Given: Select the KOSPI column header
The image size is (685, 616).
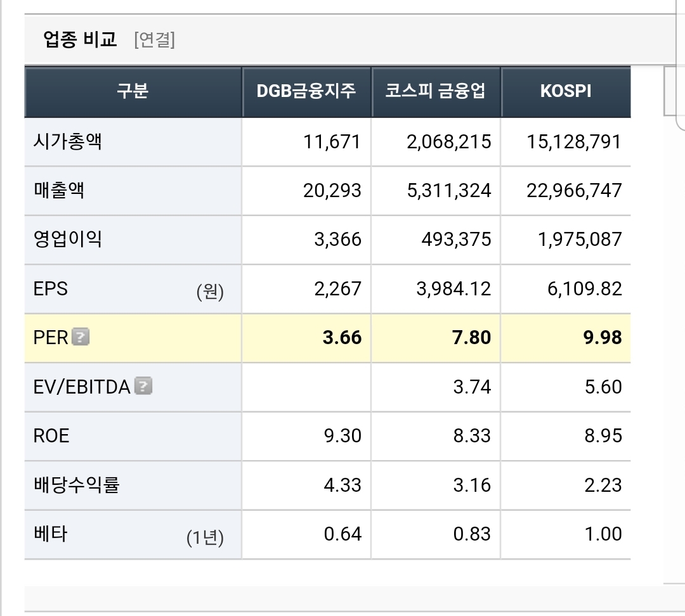Looking at the screenshot, I should point(566,91).
